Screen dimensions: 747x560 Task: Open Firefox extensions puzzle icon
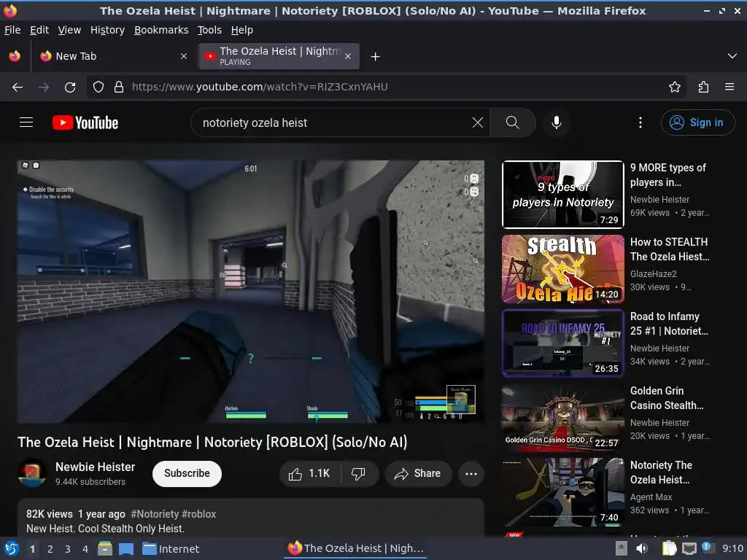(x=704, y=87)
